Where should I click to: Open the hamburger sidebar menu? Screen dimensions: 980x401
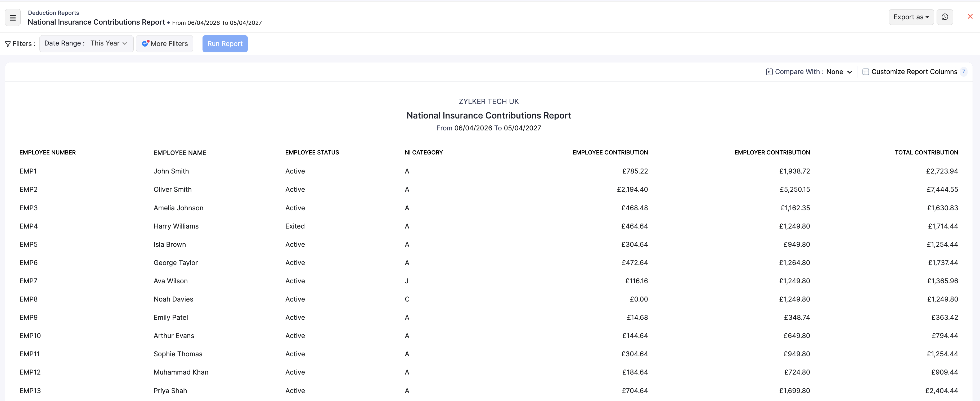(12, 17)
